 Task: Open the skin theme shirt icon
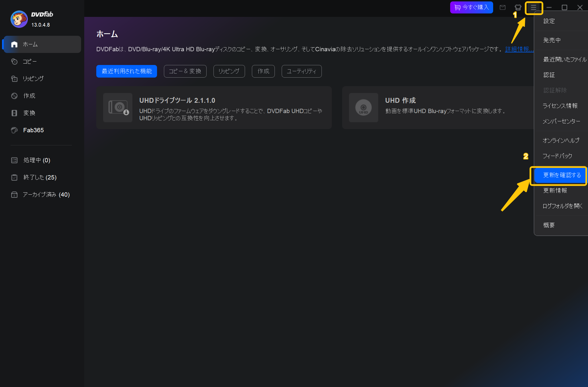coord(518,7)
